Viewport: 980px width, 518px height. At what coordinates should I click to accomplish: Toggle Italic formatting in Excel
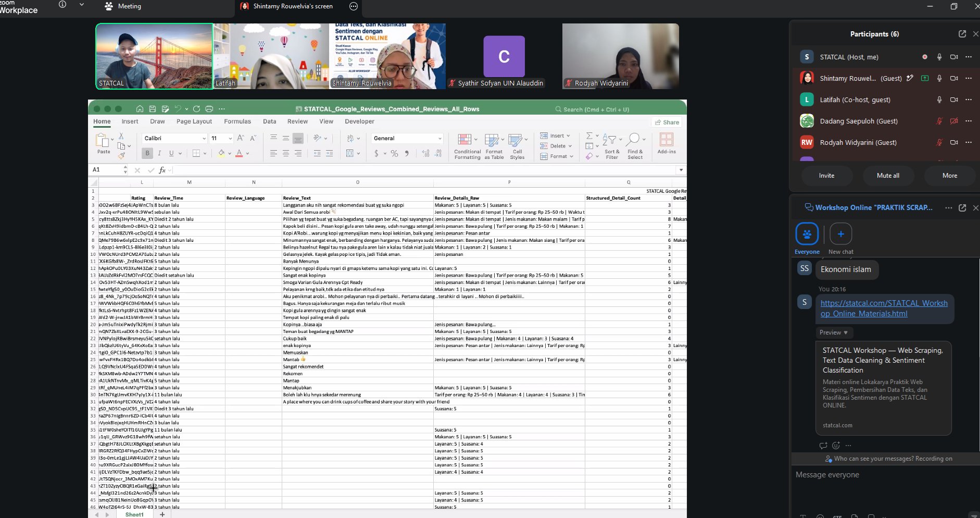(159, 153)
